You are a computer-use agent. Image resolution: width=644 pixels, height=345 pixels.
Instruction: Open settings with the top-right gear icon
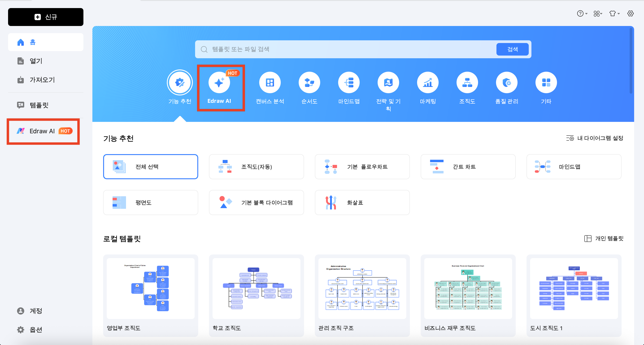click(x=631, y=13)
